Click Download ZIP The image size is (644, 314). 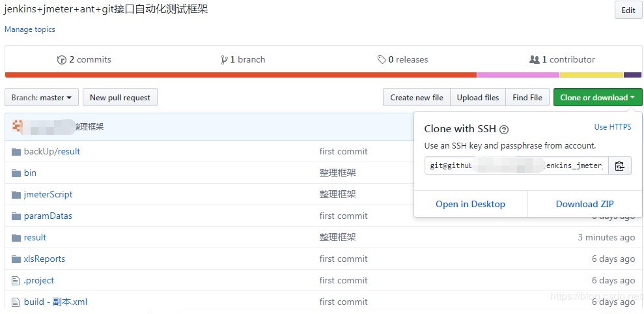pos(585,205)
